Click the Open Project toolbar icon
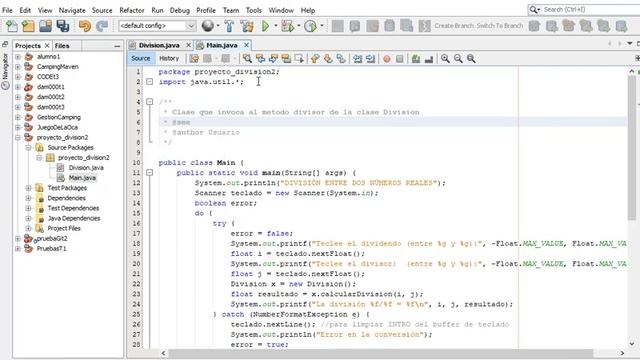This screenshot has height=360, width=640. coord(45,26)
